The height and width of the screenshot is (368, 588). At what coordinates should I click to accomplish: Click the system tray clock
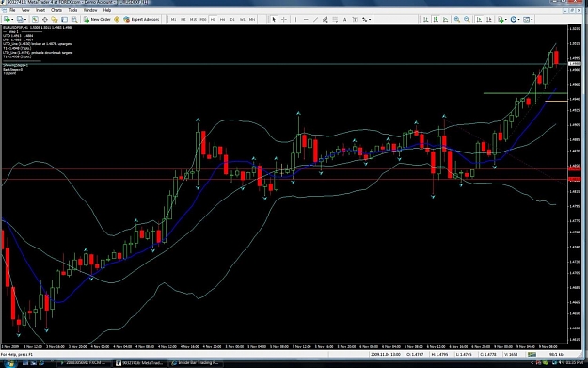click(x=574, y=363)
